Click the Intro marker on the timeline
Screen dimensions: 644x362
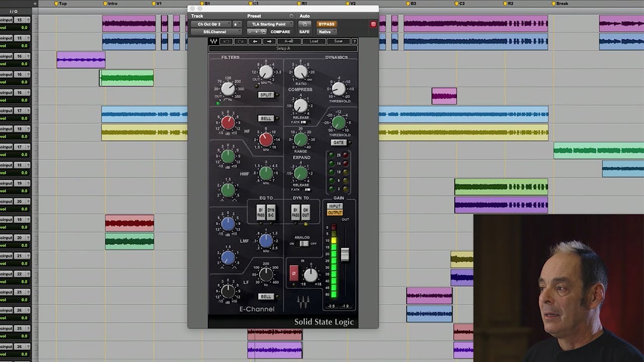click(x=111, y=4)
